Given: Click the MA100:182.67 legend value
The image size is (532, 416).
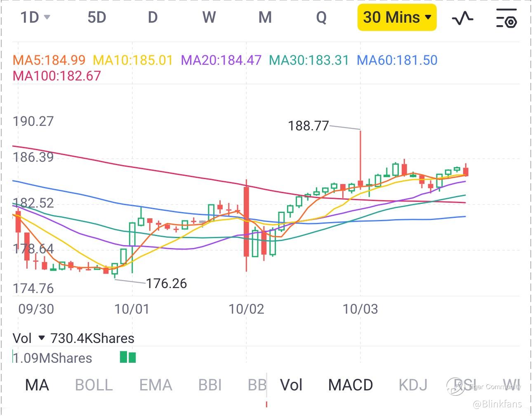Looking at the screenshot, I should 57,76.
